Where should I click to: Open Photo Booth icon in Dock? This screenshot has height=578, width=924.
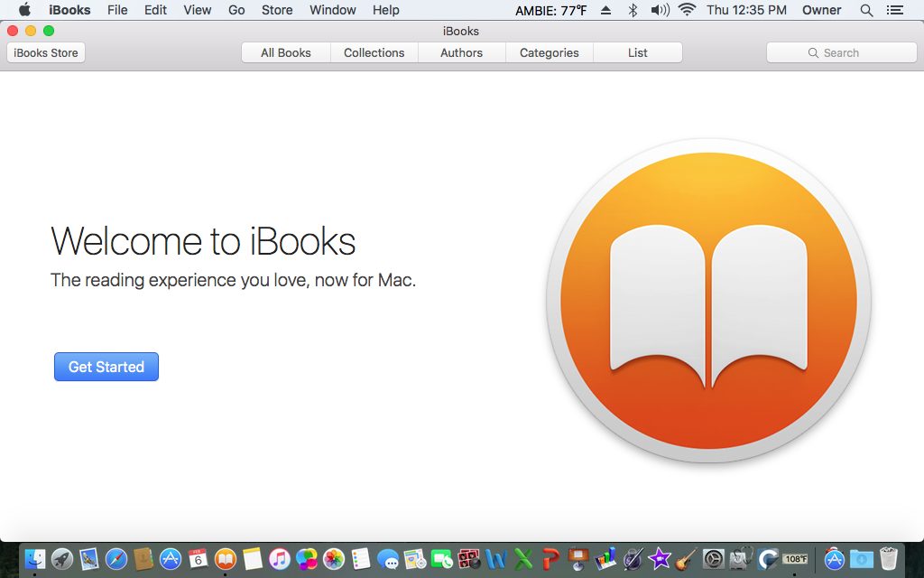[x=469, y=558]
